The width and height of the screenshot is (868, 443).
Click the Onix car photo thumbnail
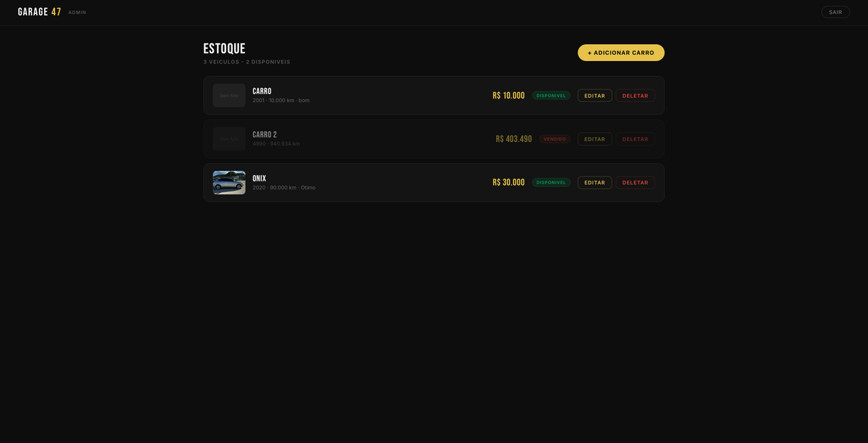pos(229,182)
